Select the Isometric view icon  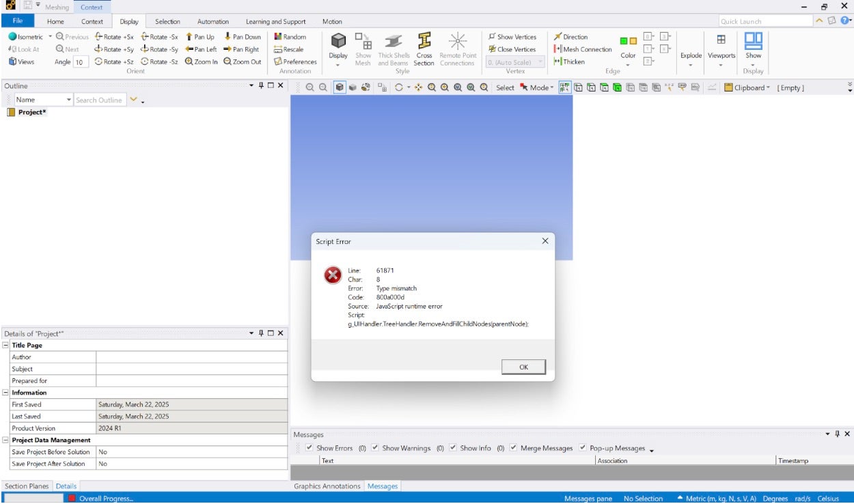[13, 37]
